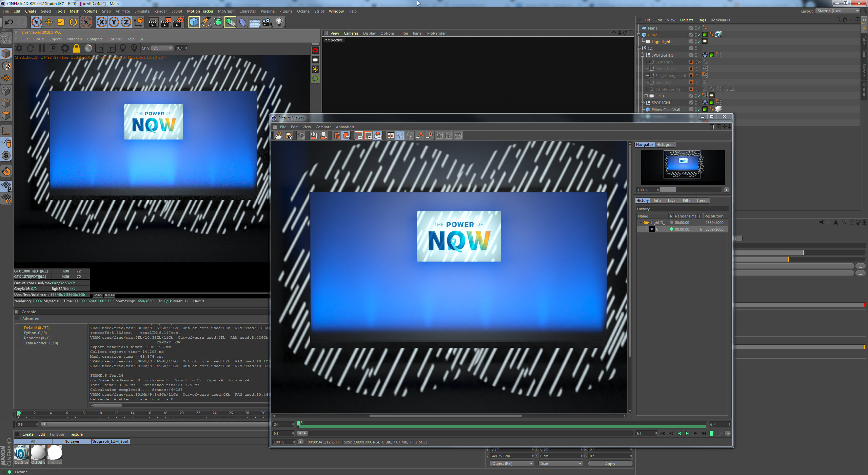Toggle Plane object enable checkmark
Viewport: 868px width, 475px height.
pyautogui.click(x=699, y=28)
